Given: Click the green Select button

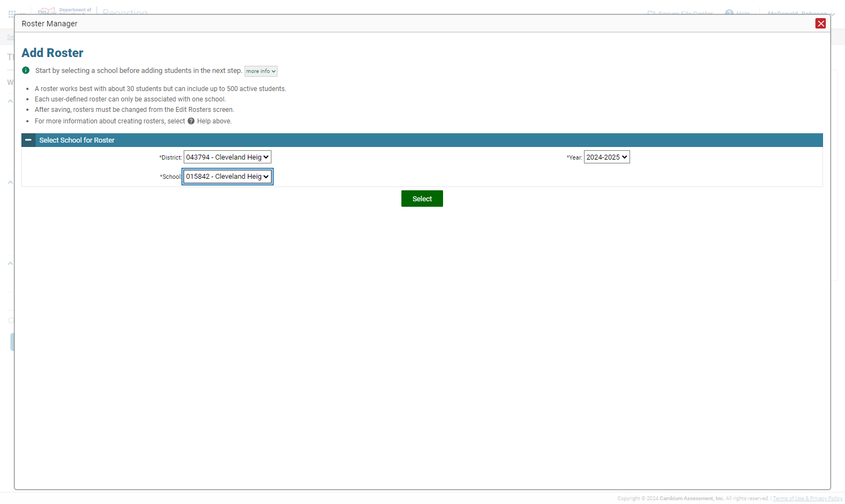Looking at the screenshot, I should (422, 199).
